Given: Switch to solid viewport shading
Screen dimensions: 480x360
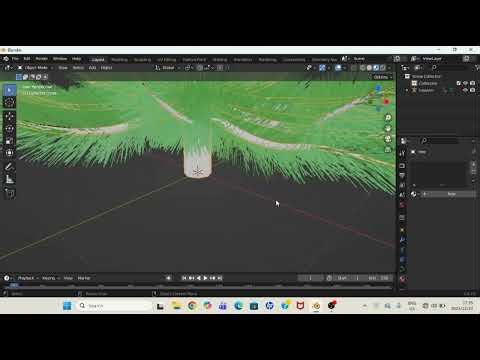Looking at the screenshot, I should 369,68.
